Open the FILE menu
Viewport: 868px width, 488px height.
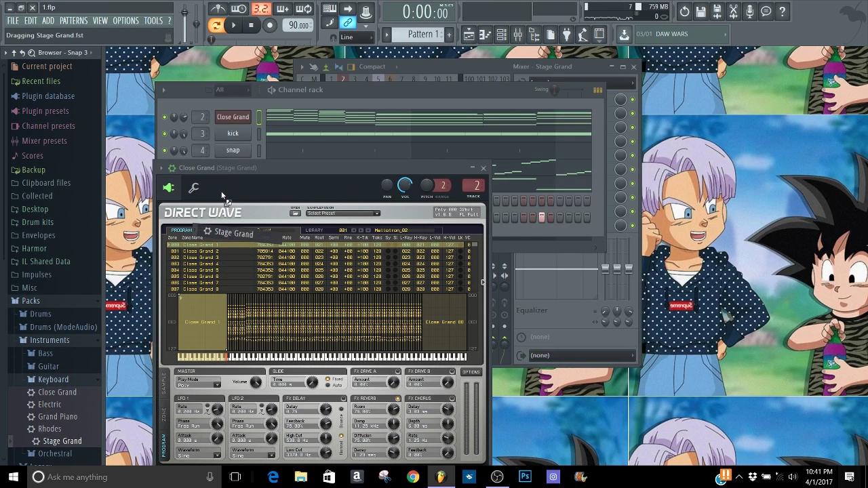coord(13,21)
